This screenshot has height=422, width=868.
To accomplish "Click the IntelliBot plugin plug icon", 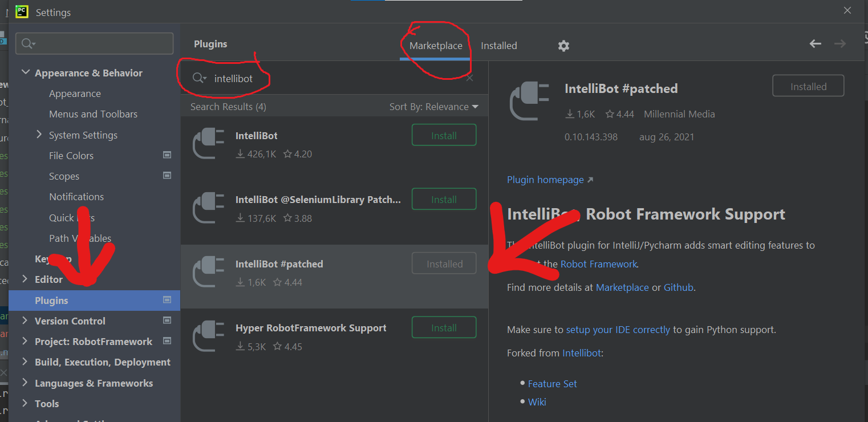I will click(x=208, y=144).
